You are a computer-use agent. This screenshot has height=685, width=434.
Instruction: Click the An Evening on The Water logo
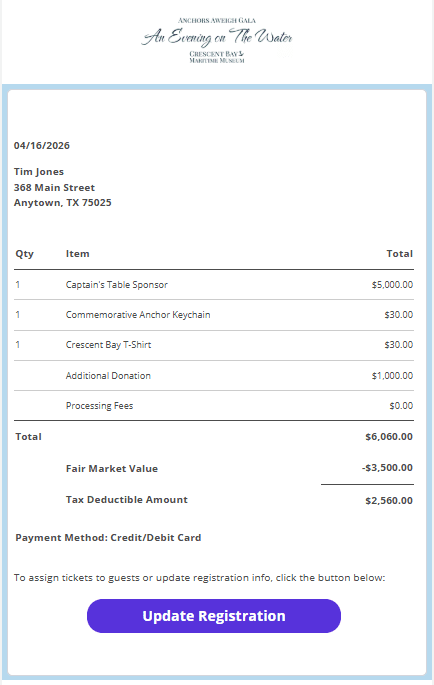coord(217,40)
